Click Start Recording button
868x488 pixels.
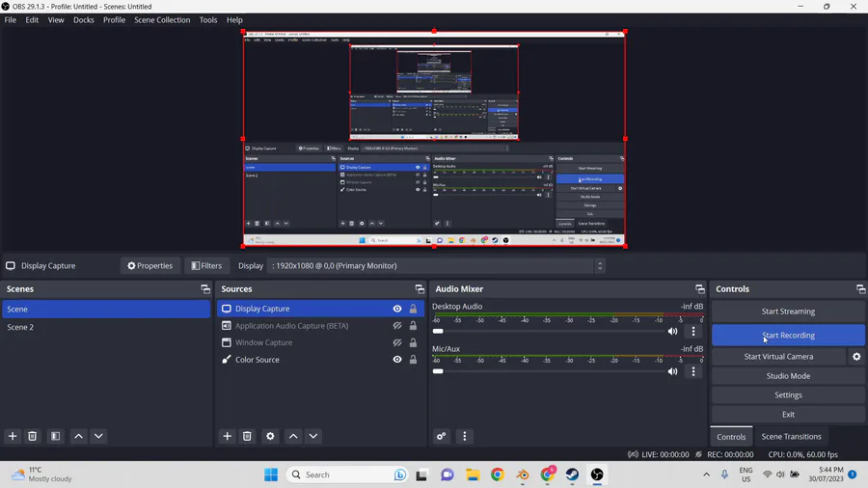tap(788, 336)
